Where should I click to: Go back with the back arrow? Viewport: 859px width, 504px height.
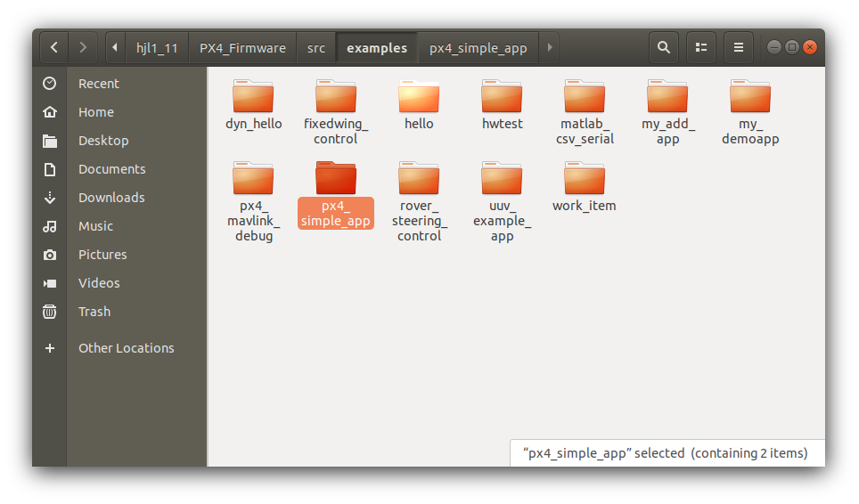53,47
